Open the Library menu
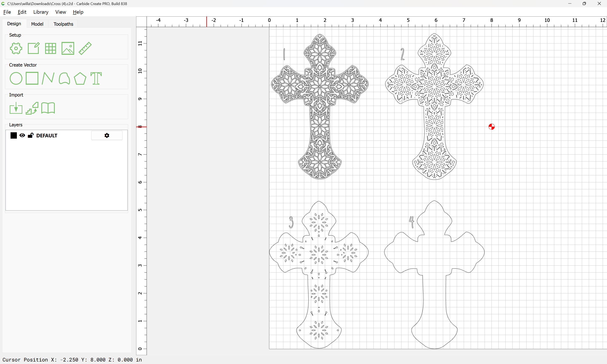607x364 pixels. (x=41, y=12)
